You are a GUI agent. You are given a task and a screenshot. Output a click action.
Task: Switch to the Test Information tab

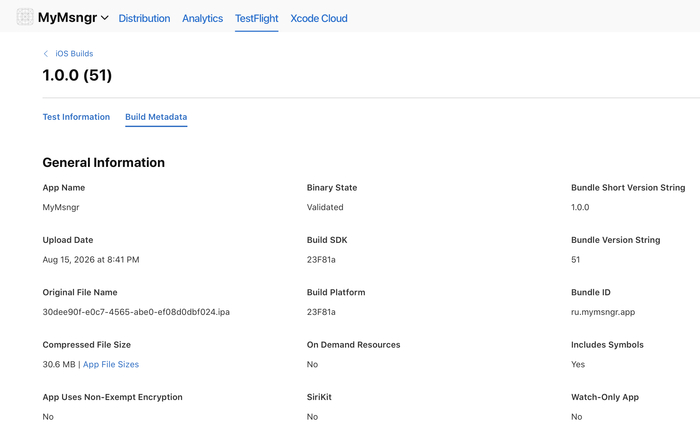pyautogui.click(x=76, y=117)
